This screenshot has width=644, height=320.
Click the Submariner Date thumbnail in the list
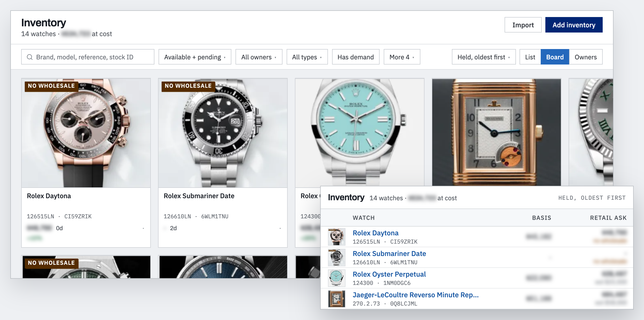coord(336,257)
